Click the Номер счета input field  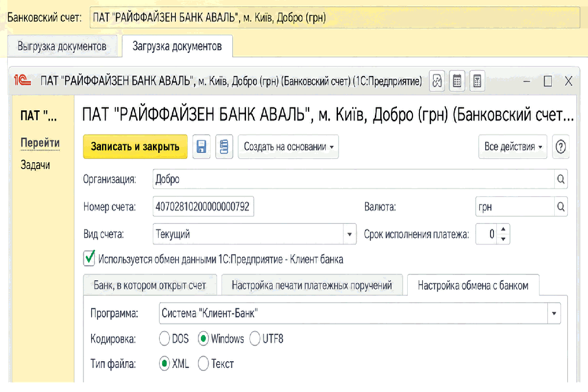pyautogui.click(x=204, y=207)
